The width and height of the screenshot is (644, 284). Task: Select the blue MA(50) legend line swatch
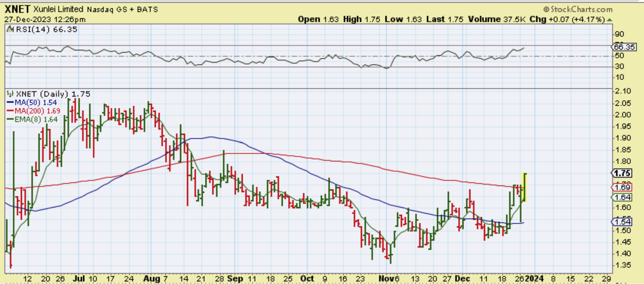point(10,103)
